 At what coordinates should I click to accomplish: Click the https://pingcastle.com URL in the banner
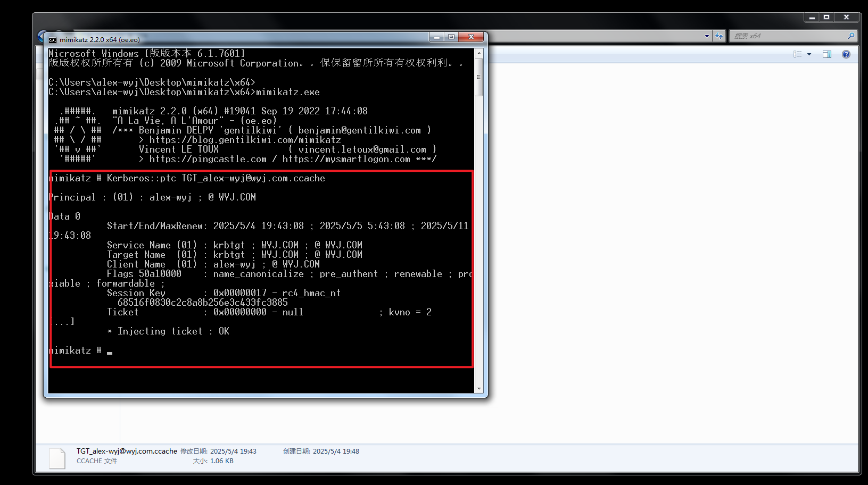click(x=208, y=159)
